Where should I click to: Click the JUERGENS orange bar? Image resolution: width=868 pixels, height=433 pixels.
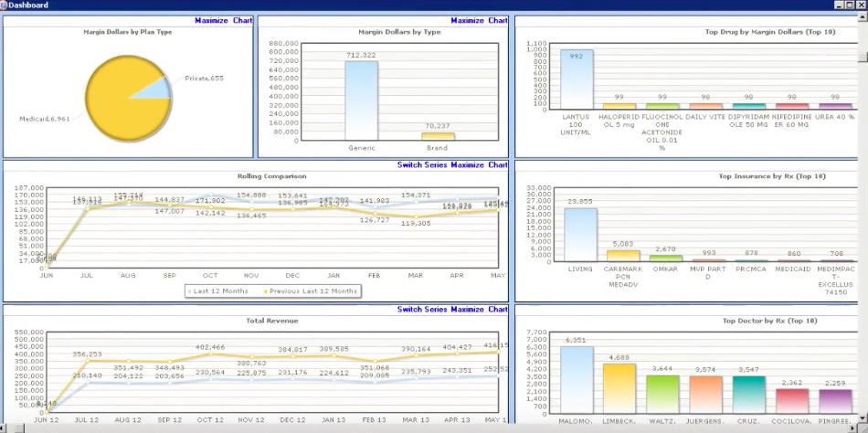705,395
